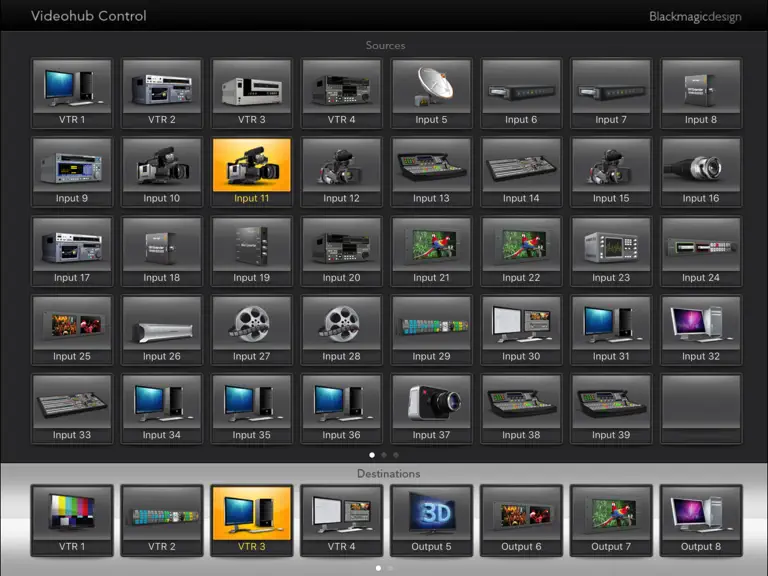Viewport: 768px width, 576px height.
Task: Choose Input 23 waveform scope source
Action: tap(611, 251)
